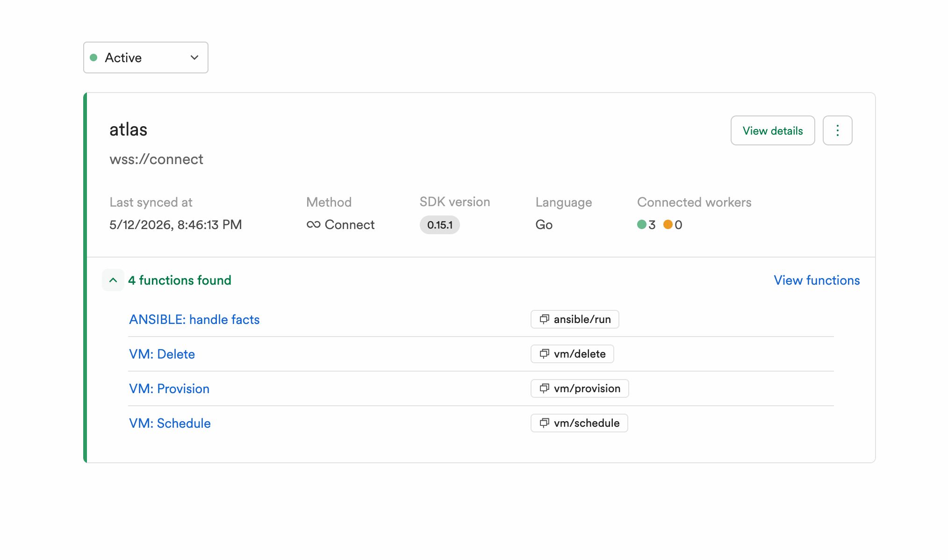Image resolution: width=948 pixels, height=560 pixels.
Task: Click the green dot in Active dropdown
Action: tap(93, 57)
